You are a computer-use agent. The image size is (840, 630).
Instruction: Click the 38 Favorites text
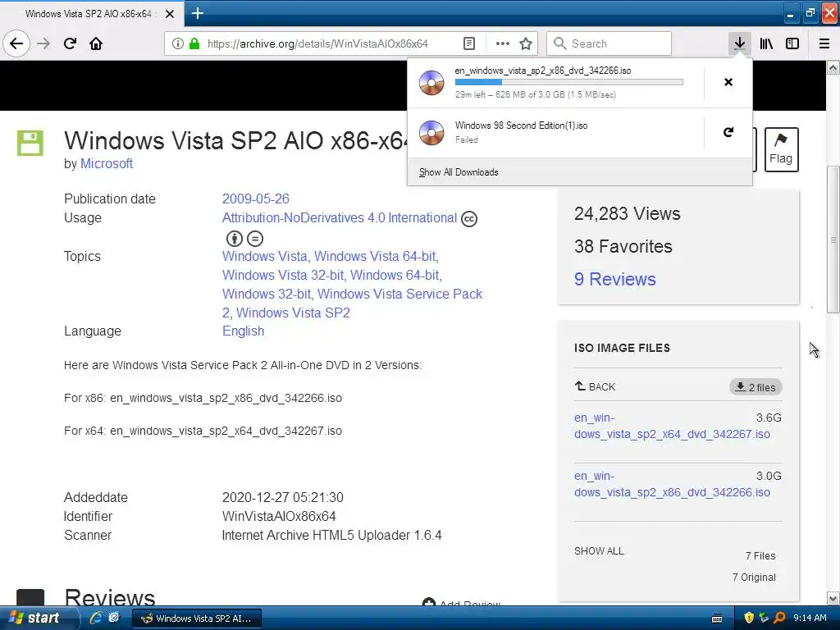pyautogui.click(x=623, y=246)
